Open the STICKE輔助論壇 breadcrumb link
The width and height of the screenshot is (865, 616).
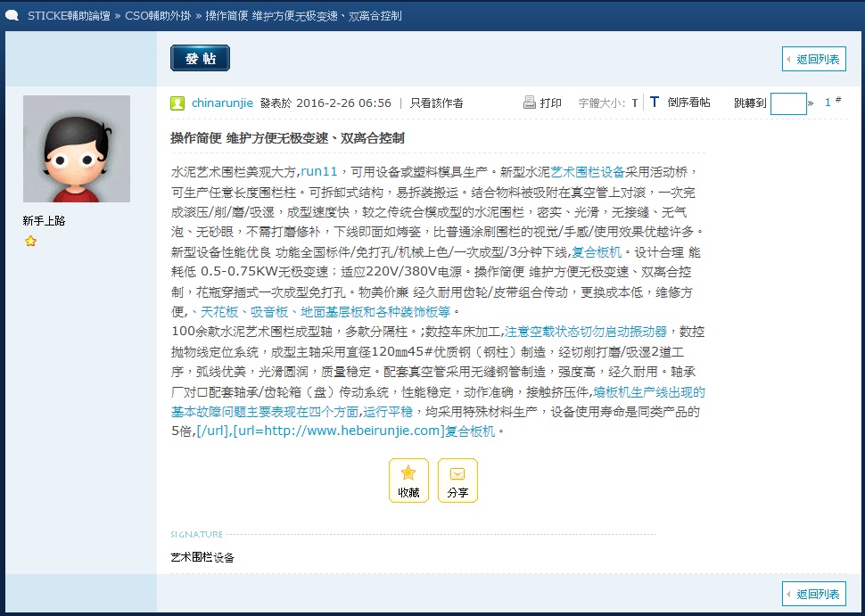click(x=69, y=16)
